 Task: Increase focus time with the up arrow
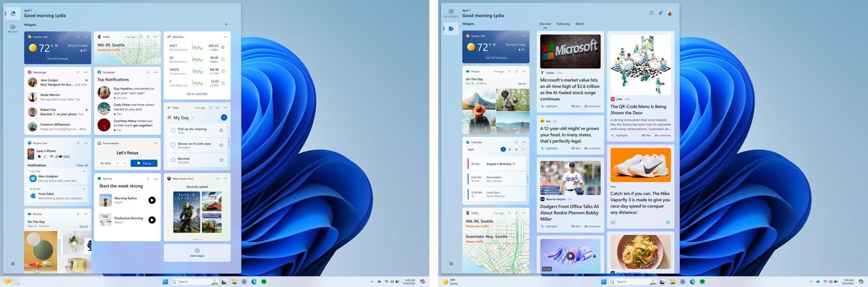pos(117,163)
